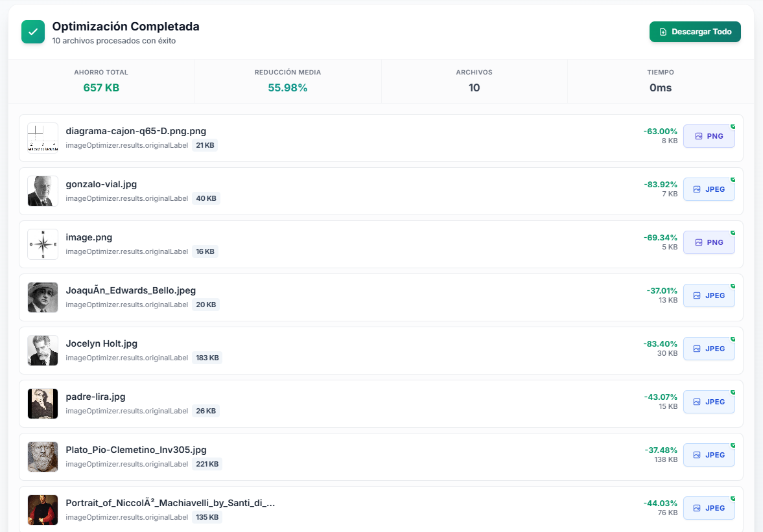Click image icon in Joaquín Edwards Bello JPEG button
This screenshot has height=532, width=763.
point(697,295)
